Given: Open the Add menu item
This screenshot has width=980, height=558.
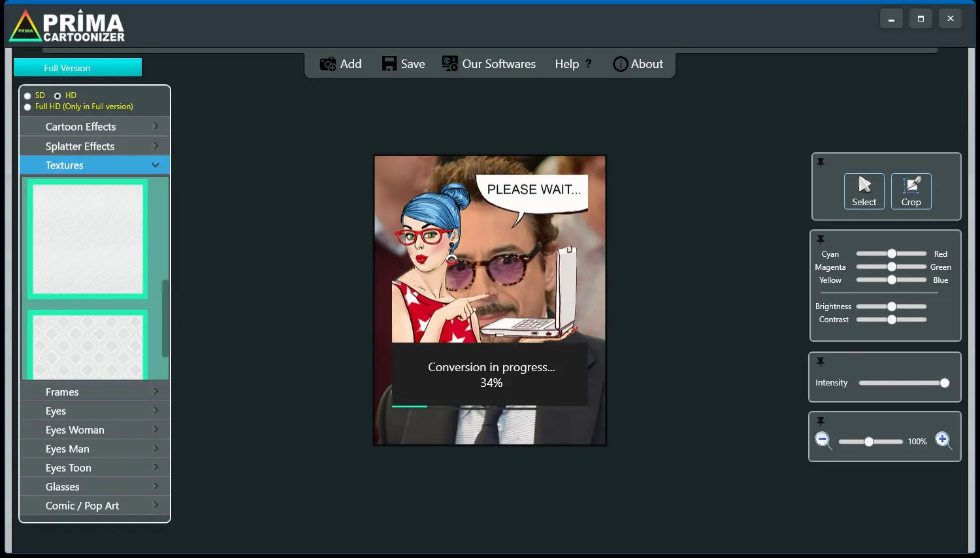Looking at the screenshot, I should click(x=340, y=64).
